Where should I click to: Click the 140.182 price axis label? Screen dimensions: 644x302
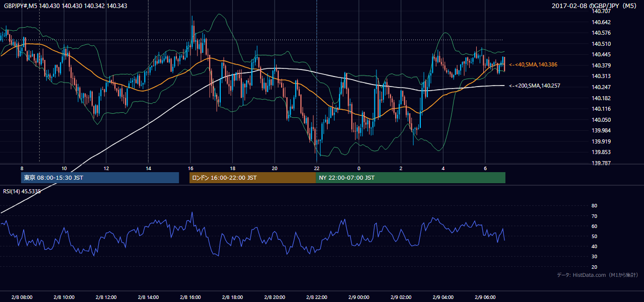point(601,98)
